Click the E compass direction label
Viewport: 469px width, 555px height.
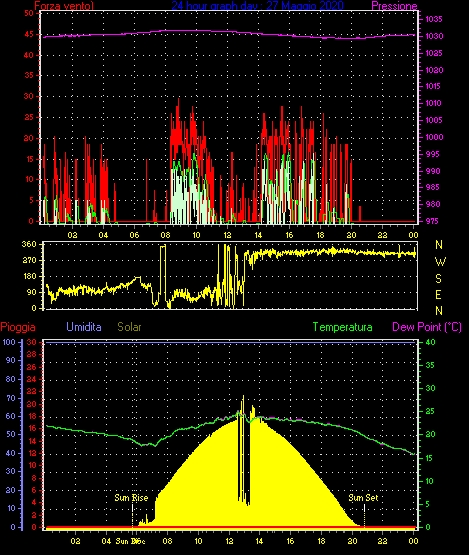(439, 294)
